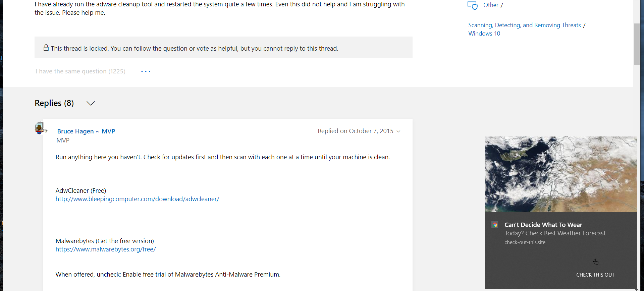Open Bruce Hagen ~ MVP profile link
The height and width of the screenshot is (291, 644).
point(86,131)
